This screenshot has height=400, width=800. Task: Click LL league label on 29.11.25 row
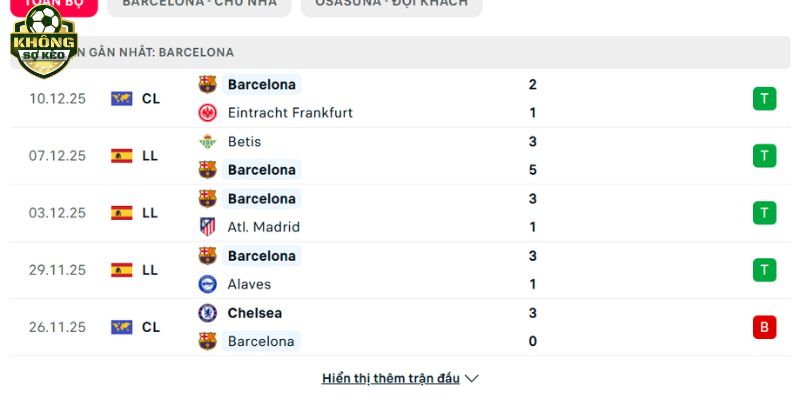coord(150,270)
